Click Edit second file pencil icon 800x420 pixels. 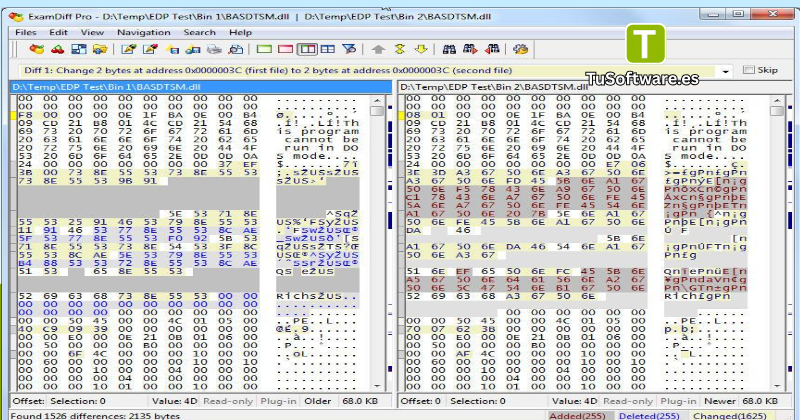[x=151, y=50]
